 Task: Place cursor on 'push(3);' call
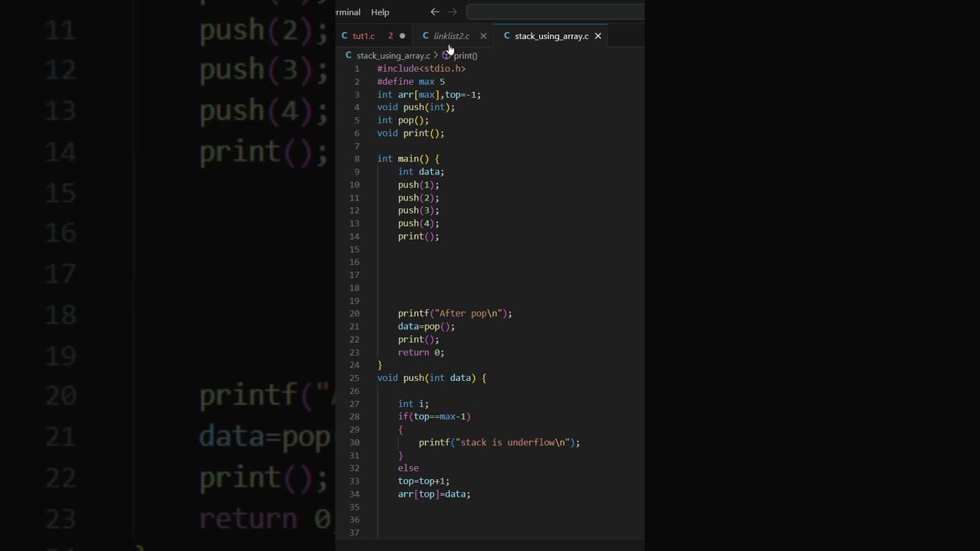419,210
